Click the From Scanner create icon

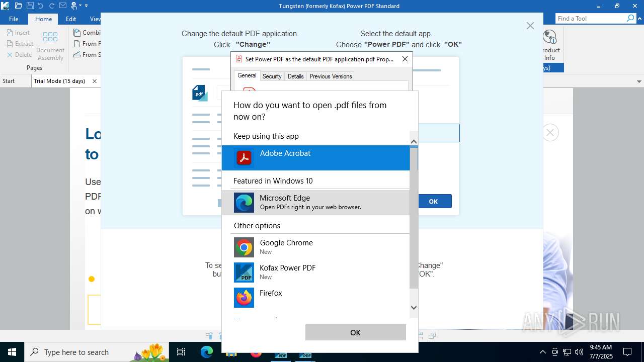click(77, 54)
